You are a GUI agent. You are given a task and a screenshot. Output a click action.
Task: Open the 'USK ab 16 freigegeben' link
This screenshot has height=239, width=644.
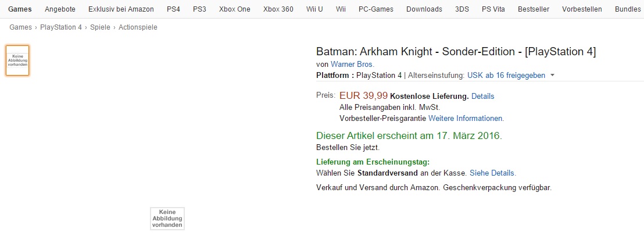click(x=506, y=76)
